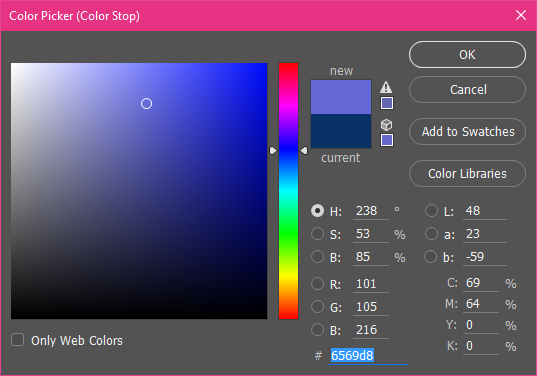This screenshot has width=537, height=376.
Task: Click the L value field showing 48
Action: tap(485, 211)
